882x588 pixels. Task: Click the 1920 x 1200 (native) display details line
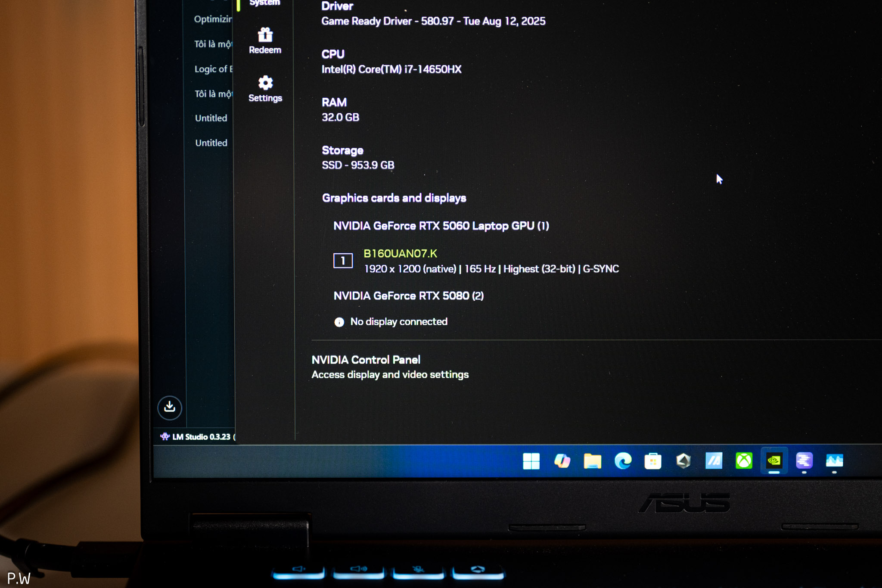point(491,269)
